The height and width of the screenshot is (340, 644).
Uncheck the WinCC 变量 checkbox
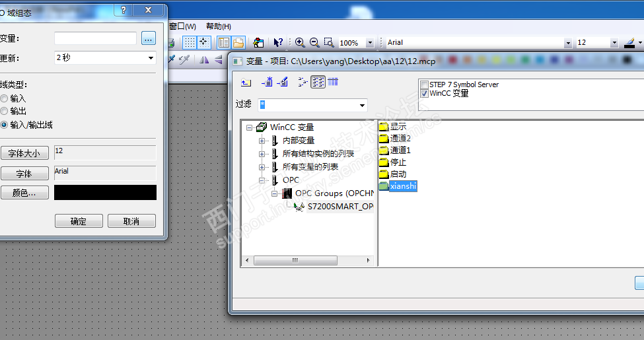[425, 93]
